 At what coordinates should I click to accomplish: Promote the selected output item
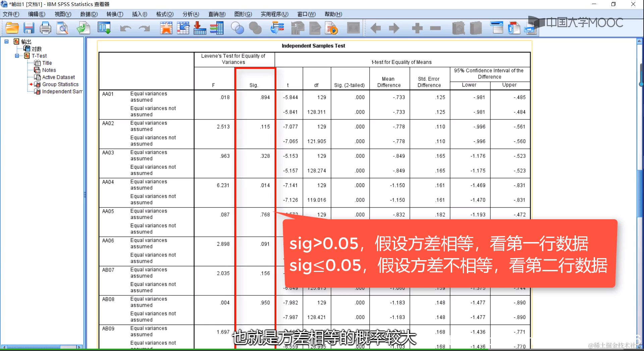coord(376,28)
